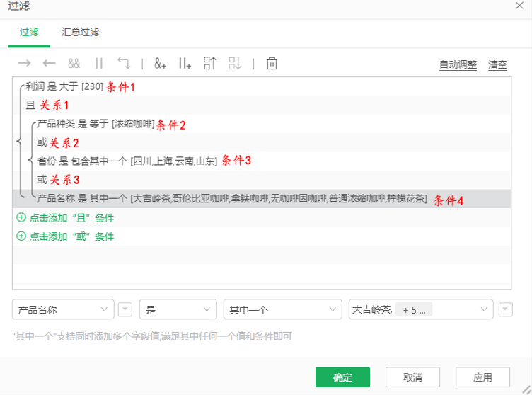Select the 且 relation row
Viewport: 532px width, 395px height.
click(262, 105)
